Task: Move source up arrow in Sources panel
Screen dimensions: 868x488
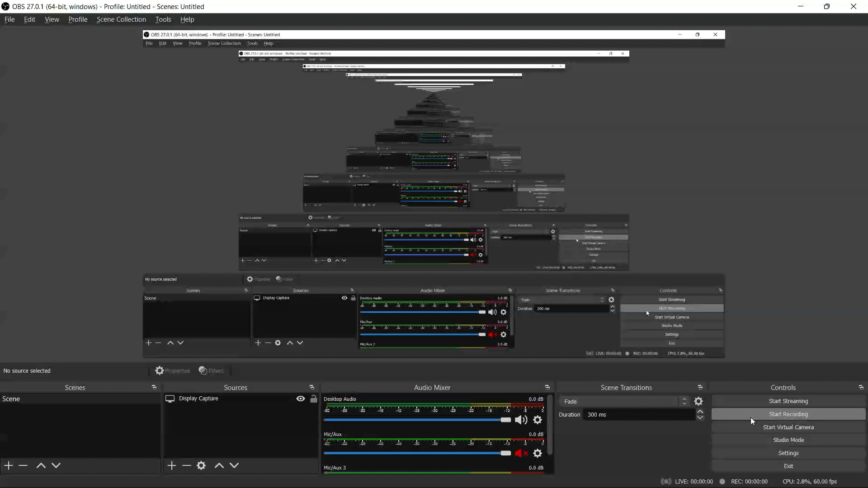Action: coord(219,465)
